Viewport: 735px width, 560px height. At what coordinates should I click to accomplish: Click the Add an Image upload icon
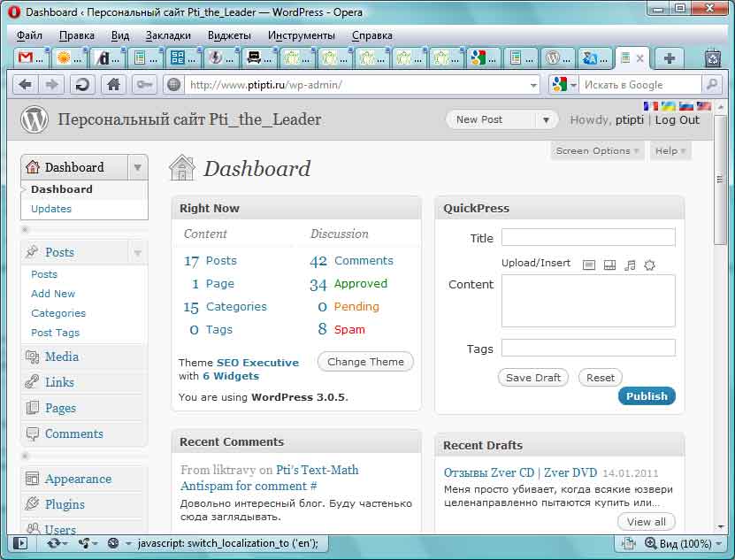(589, 265)
